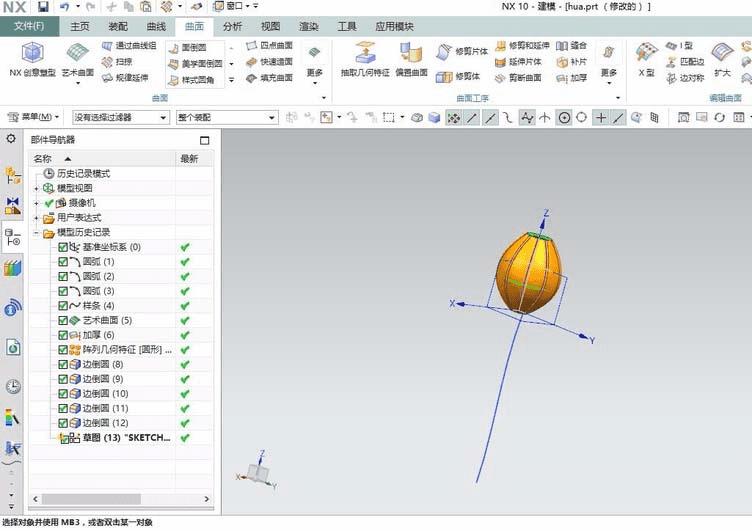Image resolution: width=752 pixels, height=531 pixels.
Task: Uncheck the 边倒圆 (12) feature checkbox
Action: pos(63,423)
